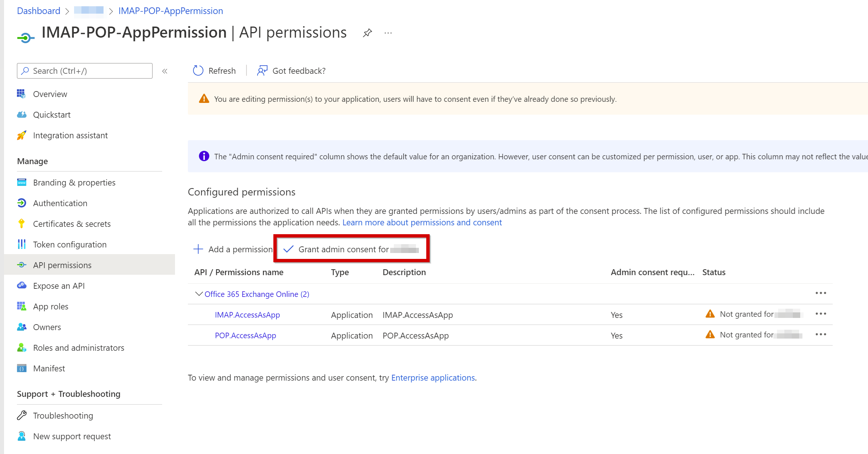Click the Roles and administrators icon
The height and width of the screenshot is (454, 868).
[21, 347]
